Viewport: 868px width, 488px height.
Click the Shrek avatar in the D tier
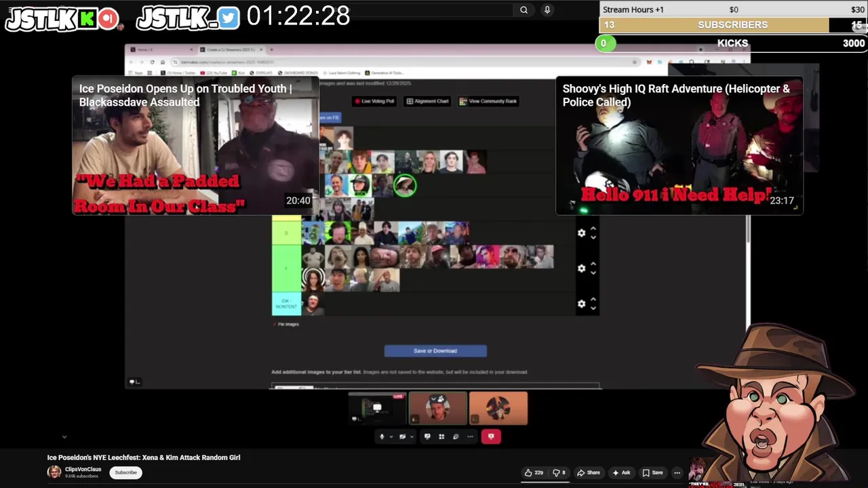[313, 232]
